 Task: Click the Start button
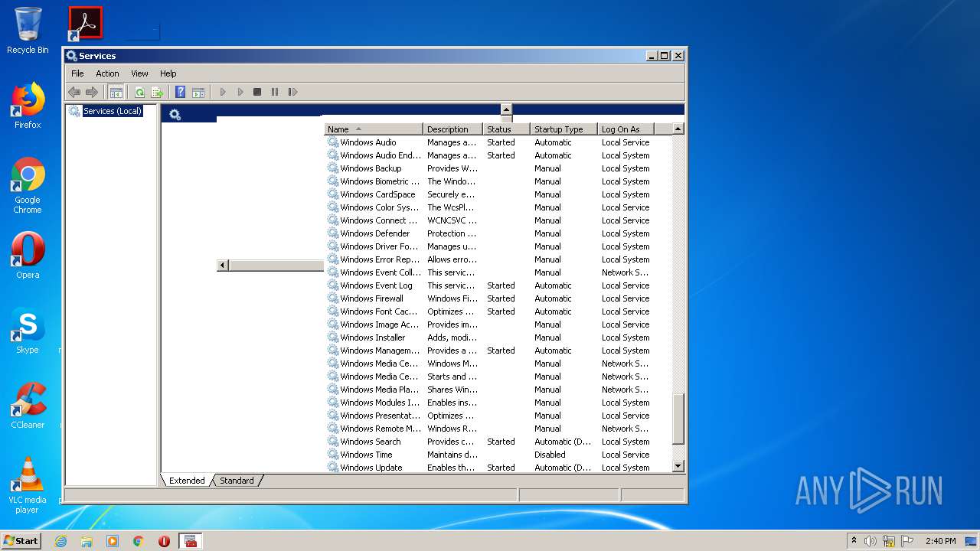click(x=21, y=540)
